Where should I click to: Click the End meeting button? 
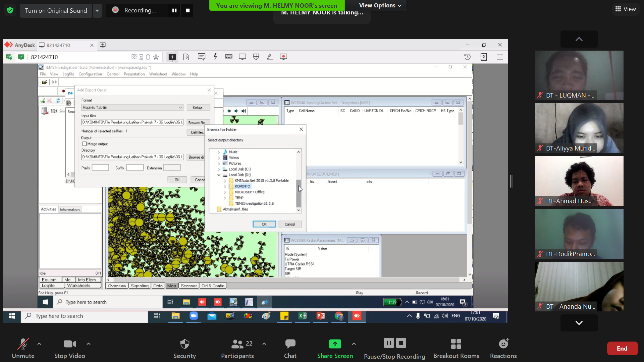point(622,348)
